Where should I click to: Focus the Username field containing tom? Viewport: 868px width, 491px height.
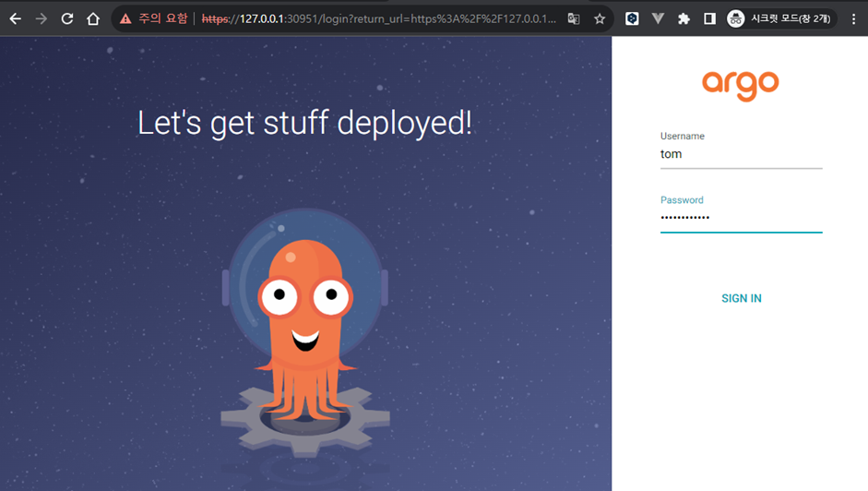point(742,155)
